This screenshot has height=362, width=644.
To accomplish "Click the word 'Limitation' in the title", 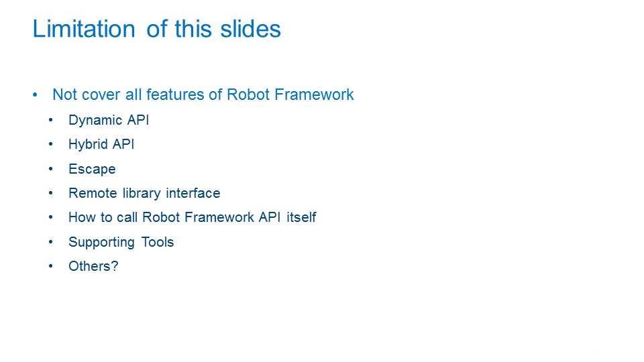I will [84, 29].
